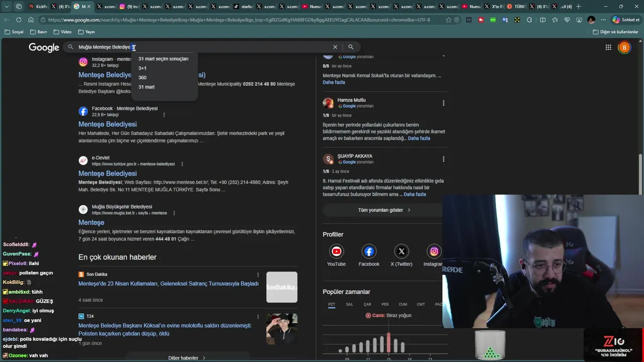644x362 pixels.
Task: Open browser essentials heart icon
Action: point(567,20)
